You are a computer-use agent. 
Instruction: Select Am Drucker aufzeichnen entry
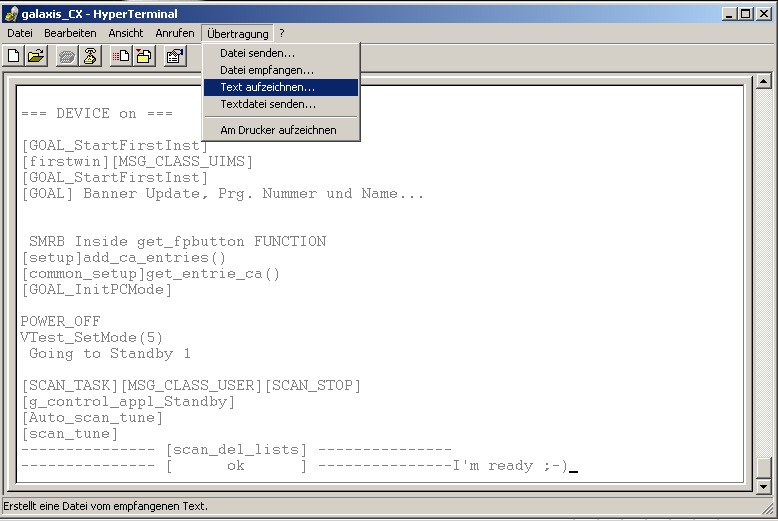pos(281,130)
